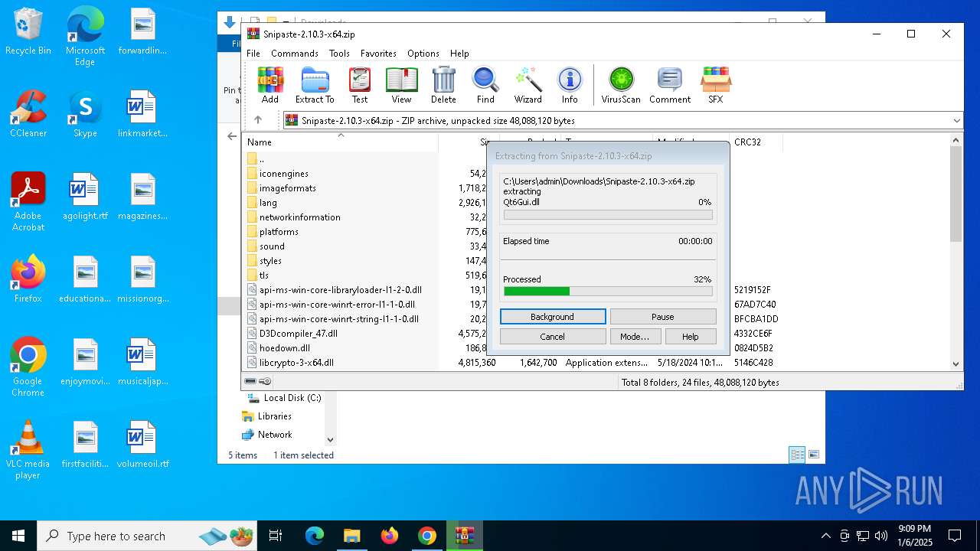Viewport: 980px width, 551px height.
Task: Click Task View button on taskbar
Action: (276, 536)
